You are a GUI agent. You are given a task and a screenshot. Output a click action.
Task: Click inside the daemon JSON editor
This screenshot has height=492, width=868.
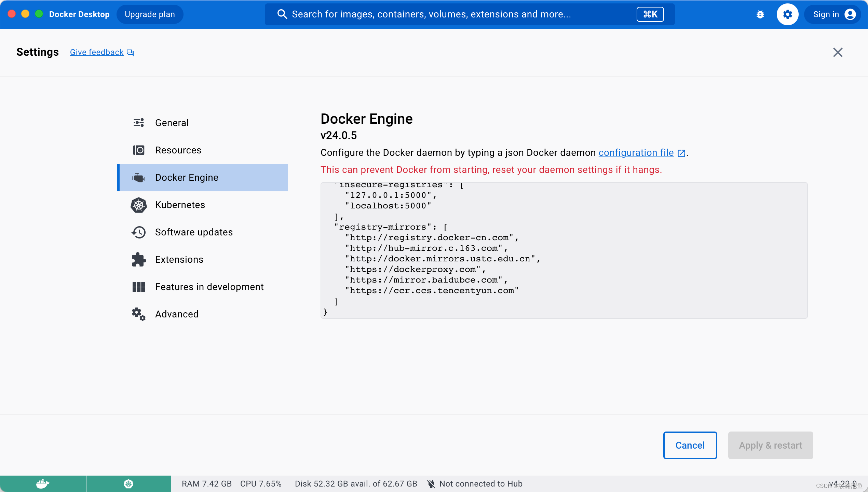(x=564, y=250)
